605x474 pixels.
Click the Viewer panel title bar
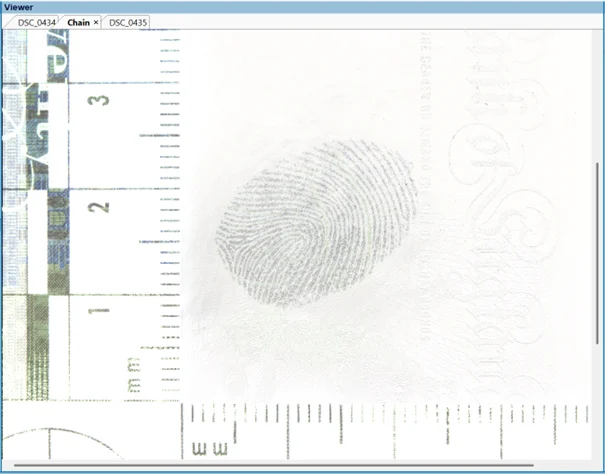coord(302,6)
